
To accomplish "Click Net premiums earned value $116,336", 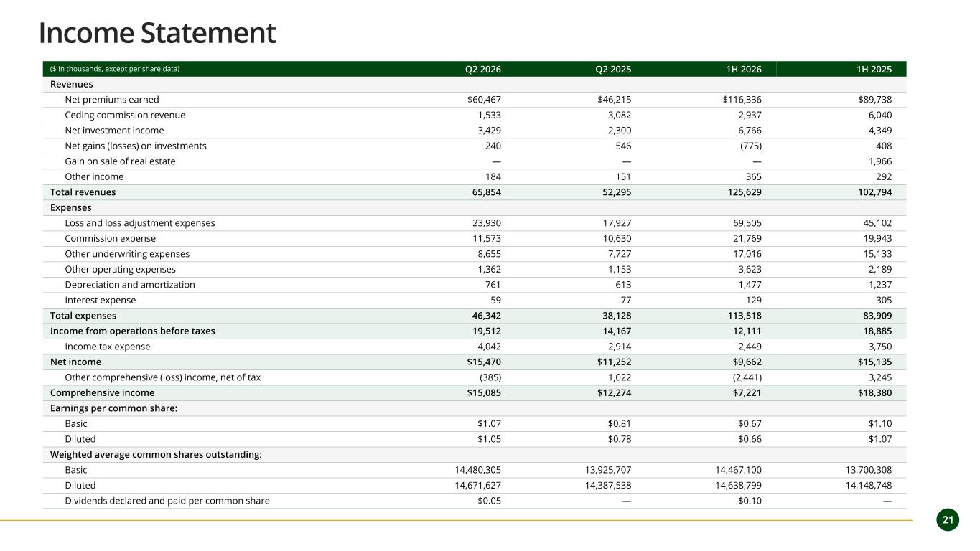I will tap(742, 100).
